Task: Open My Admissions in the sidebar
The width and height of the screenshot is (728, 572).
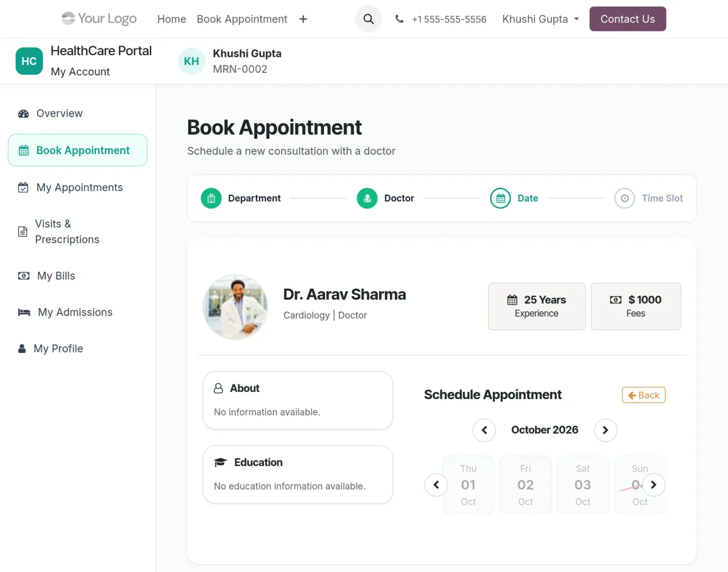Action: 78,312
